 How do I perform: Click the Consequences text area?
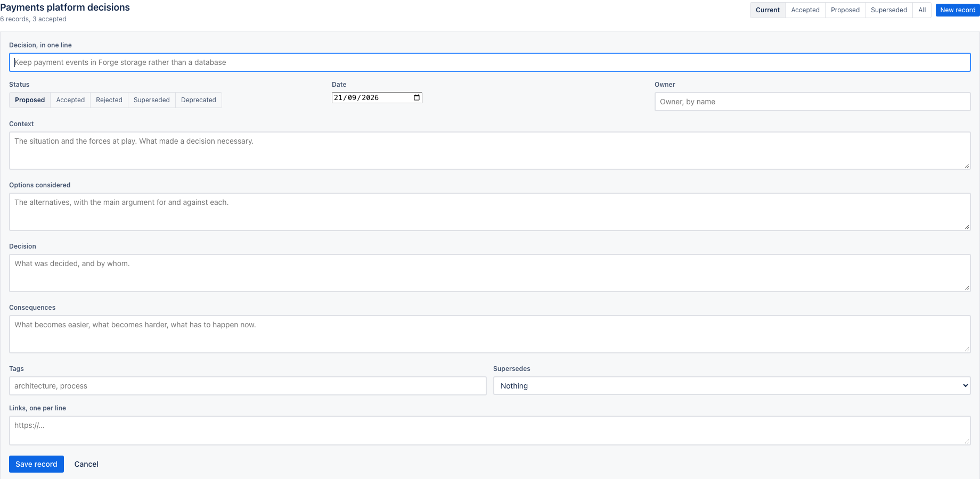click(489, 334)
